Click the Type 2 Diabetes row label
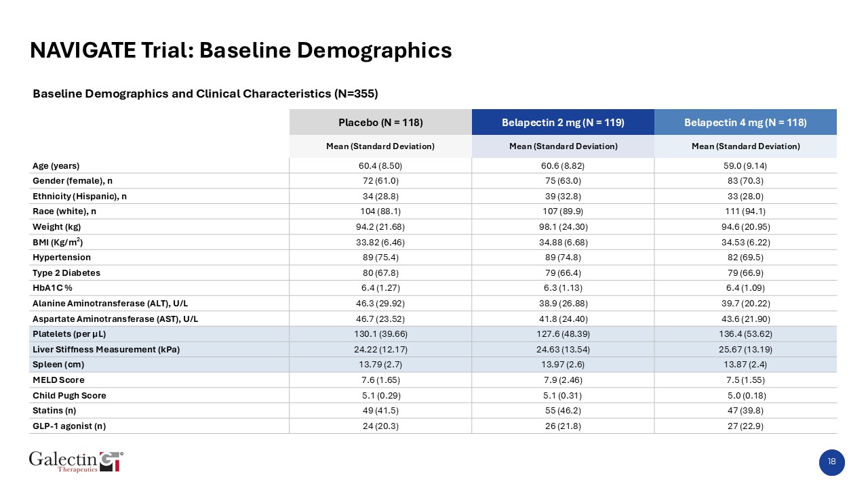 (66, 272)
